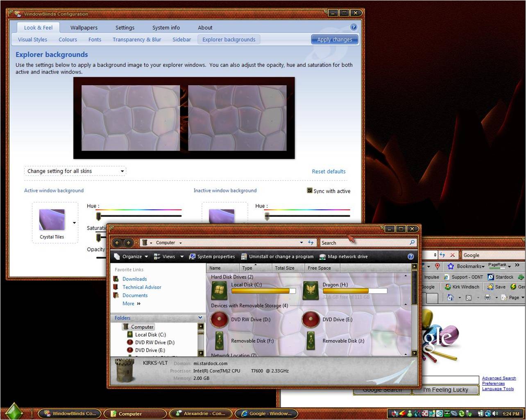Viewport: 526px width, 420px height.
Task: Click the Reset defaults link
Action: (329, 172)
